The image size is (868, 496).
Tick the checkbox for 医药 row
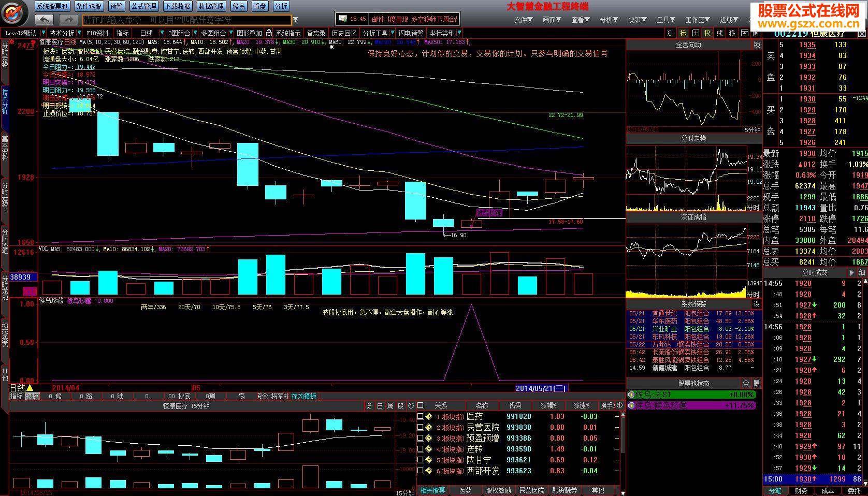pos(421,416)
